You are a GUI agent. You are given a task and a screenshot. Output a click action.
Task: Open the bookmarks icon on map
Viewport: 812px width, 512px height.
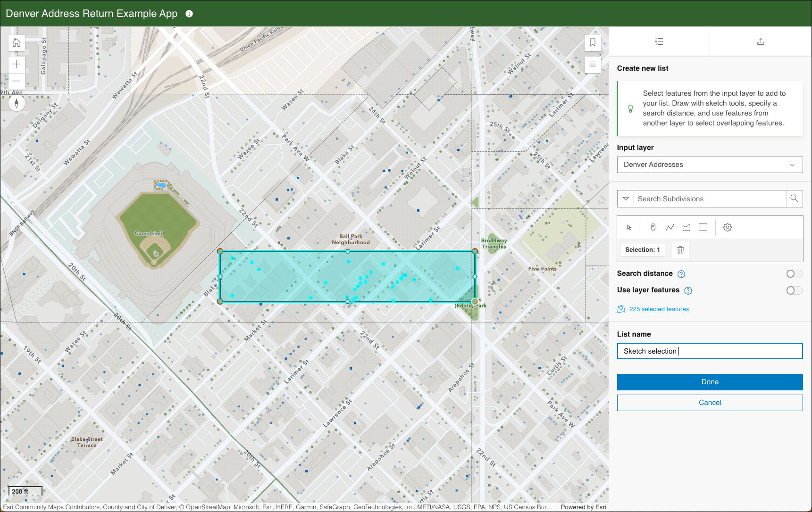pyautogui.click(x=593, y=42)
